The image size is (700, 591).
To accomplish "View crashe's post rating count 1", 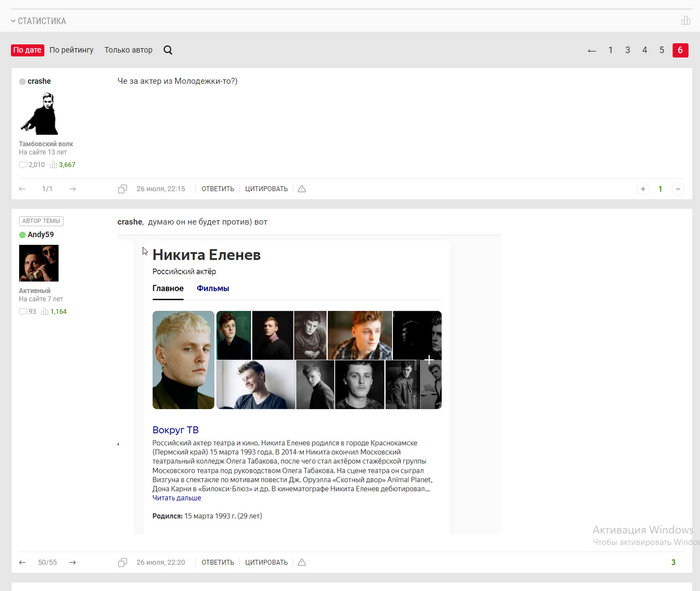I will 660,189.
